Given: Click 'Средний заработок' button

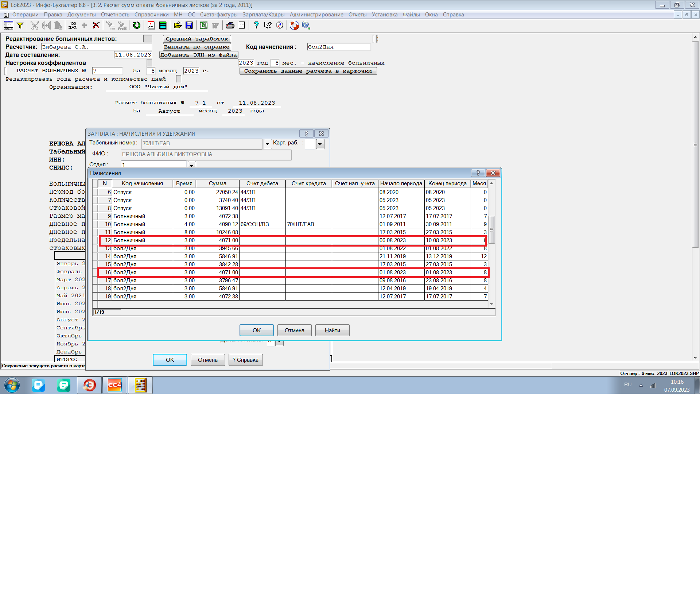Looking at the screenshot, I should 197,39.
